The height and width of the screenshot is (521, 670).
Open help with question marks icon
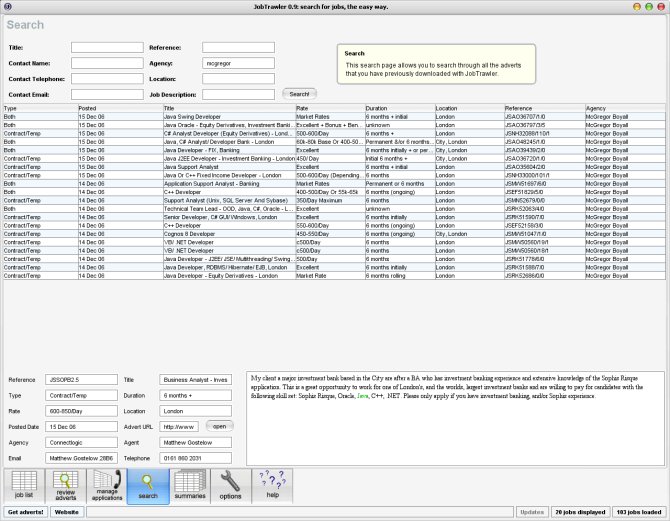click(x=272, y=484)
